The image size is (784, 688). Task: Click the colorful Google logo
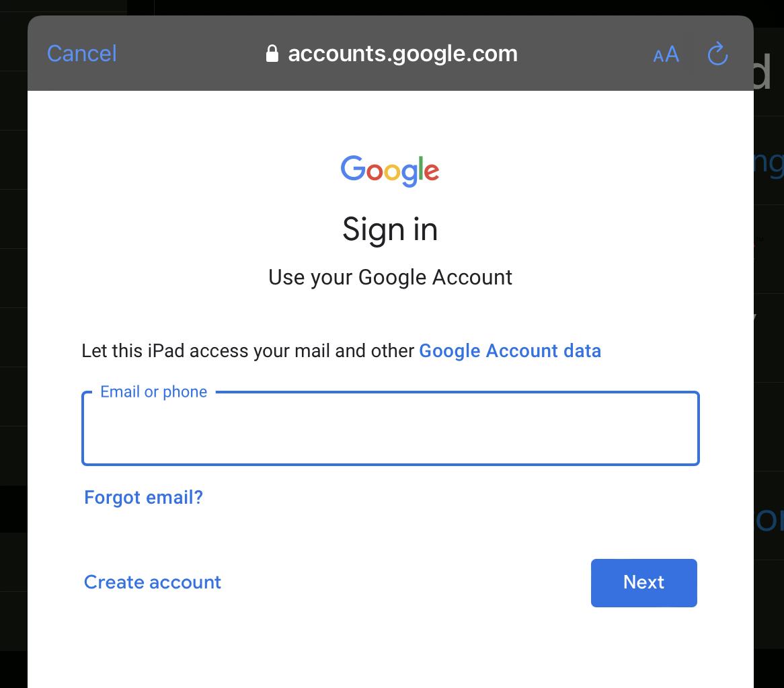390,171
